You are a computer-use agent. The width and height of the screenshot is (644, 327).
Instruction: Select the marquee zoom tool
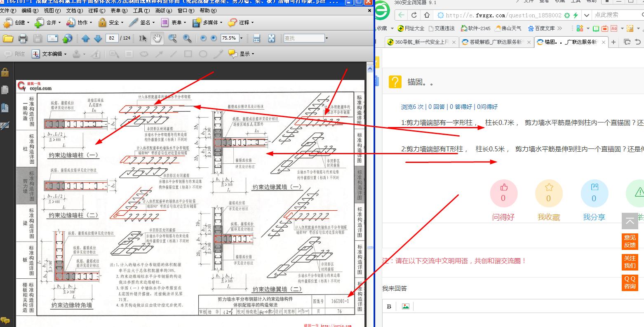(172, 38)
